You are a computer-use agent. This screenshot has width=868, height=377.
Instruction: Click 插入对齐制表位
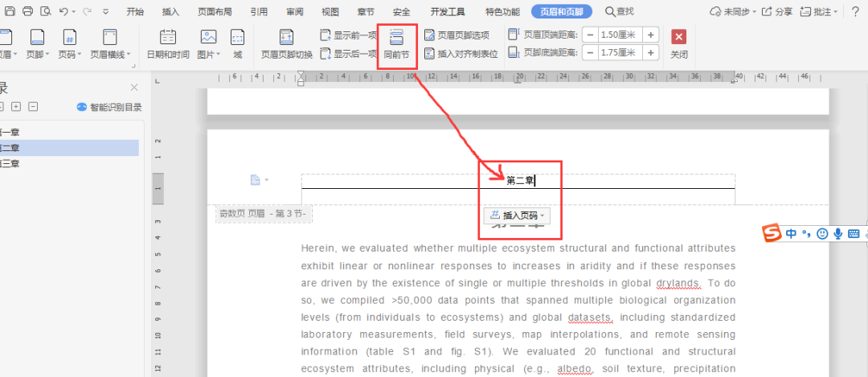(x=461, y=54)
